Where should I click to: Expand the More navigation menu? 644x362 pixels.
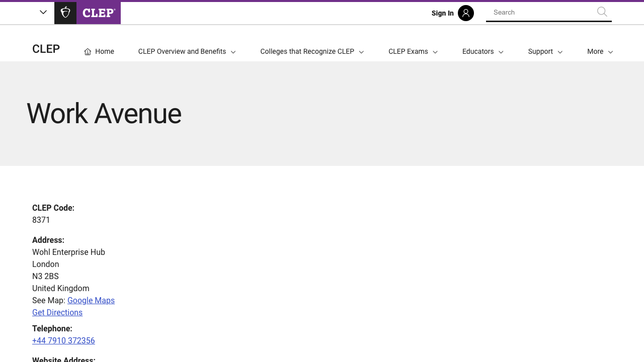(x=600, y=52)
